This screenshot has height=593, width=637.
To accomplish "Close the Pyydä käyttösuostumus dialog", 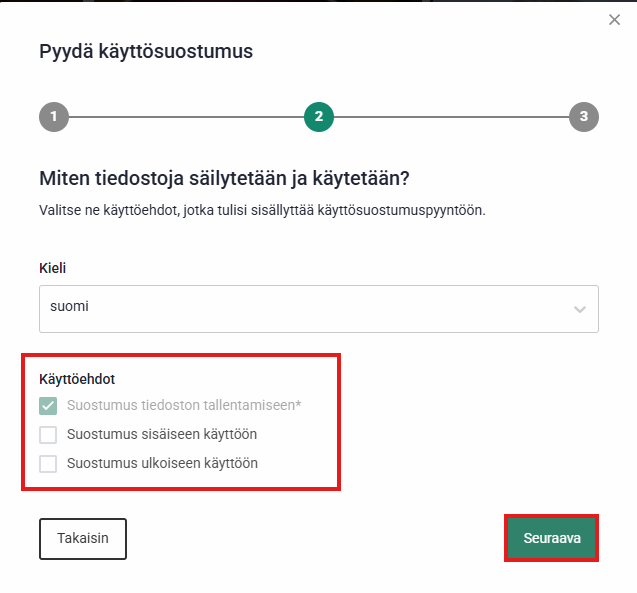I will click(x=614, y=20).
